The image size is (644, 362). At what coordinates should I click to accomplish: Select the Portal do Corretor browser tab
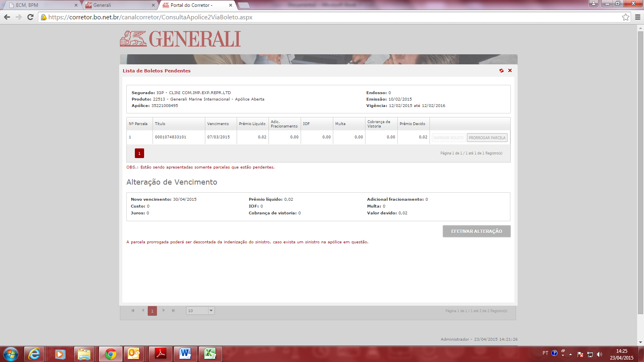coord(197,5)
